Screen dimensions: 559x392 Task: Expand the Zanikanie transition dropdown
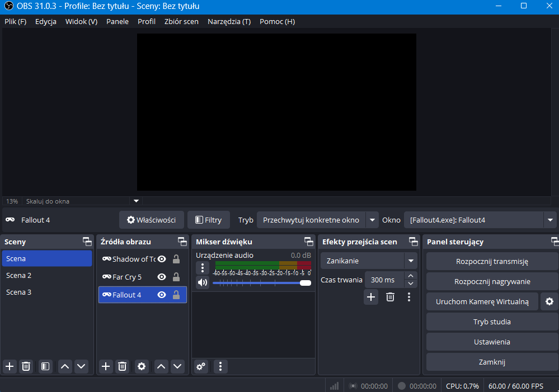tap(411, 261)
